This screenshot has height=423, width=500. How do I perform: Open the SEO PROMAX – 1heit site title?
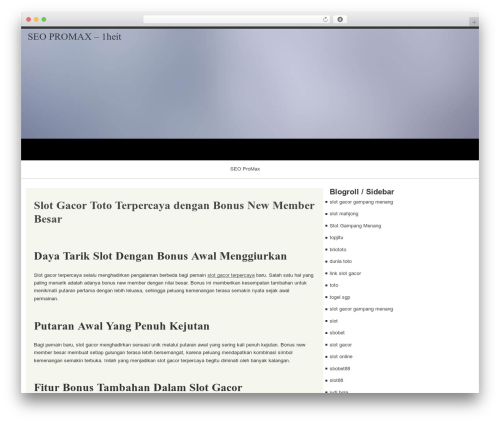tap(74, 37)
